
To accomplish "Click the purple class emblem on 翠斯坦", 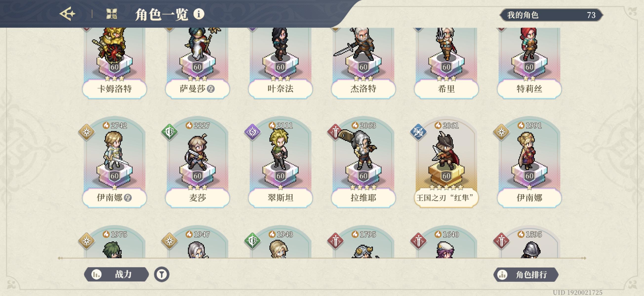I will 252,132.
